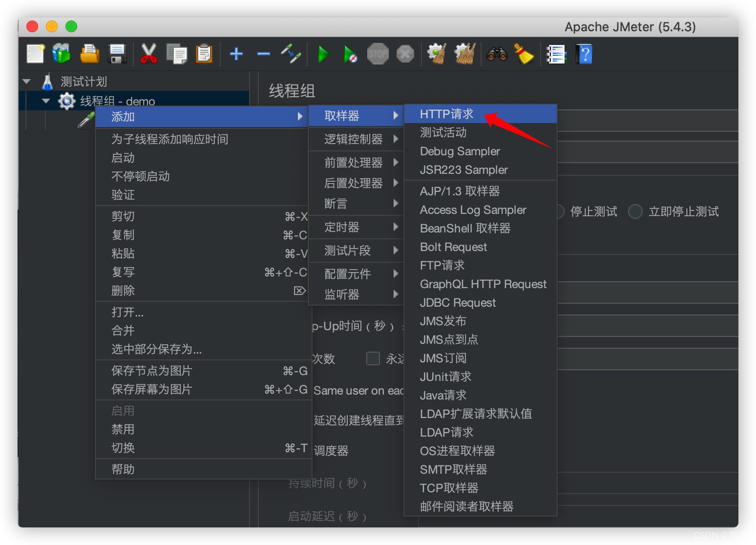Choose 测试活动 menu item
This screenshot has height=545, width=756.
coord(481,133)
